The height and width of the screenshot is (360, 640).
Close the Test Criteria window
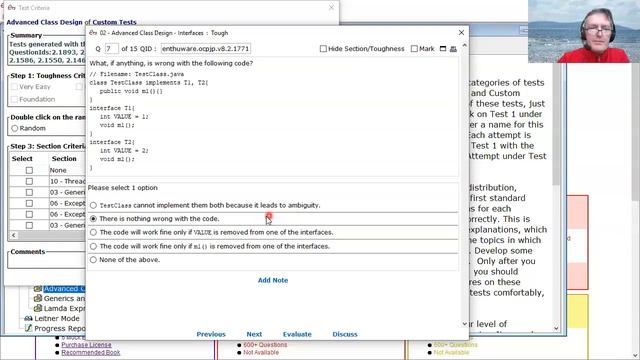coord(331,7)
